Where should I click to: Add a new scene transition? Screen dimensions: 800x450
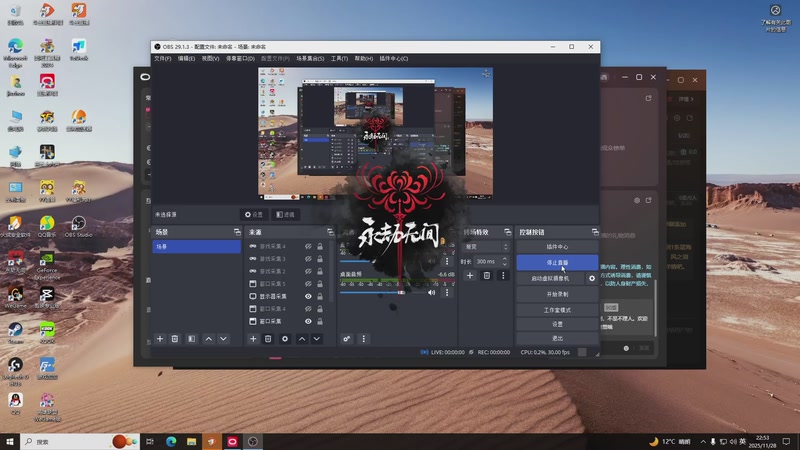470,276
